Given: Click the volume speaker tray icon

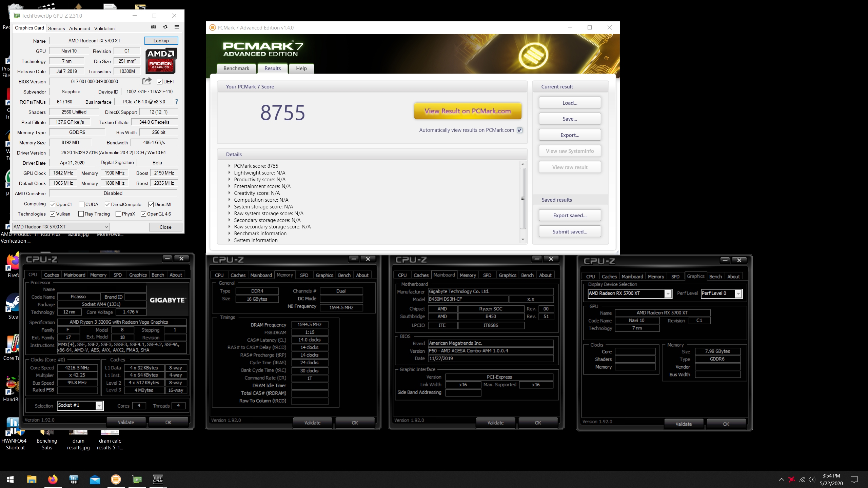Looking at the screenshot, I should 812,480.
